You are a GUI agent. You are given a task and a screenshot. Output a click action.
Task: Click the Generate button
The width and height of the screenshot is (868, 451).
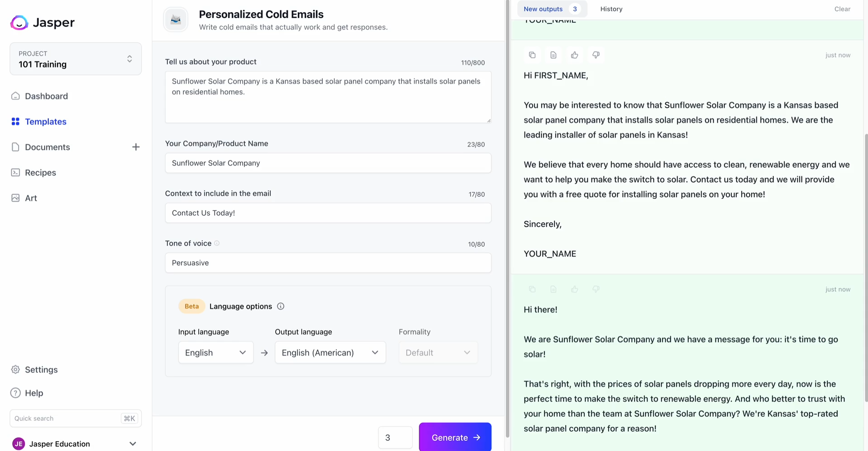tap(455, 437)
